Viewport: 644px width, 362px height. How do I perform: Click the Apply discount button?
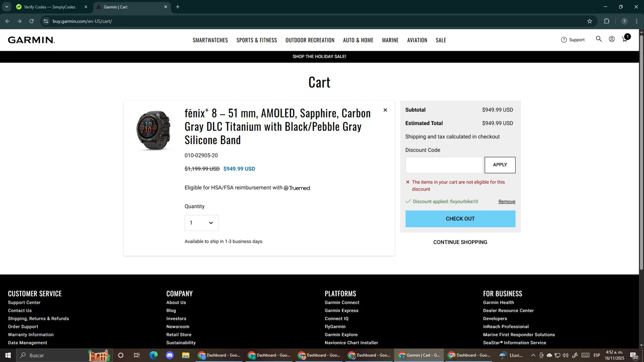500,165
